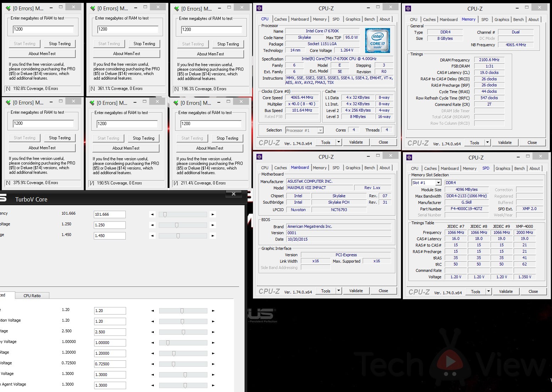Click the 101.666 value input box in TurboV
The height and width of the screenshot is (392, 552).
[110, 214]
